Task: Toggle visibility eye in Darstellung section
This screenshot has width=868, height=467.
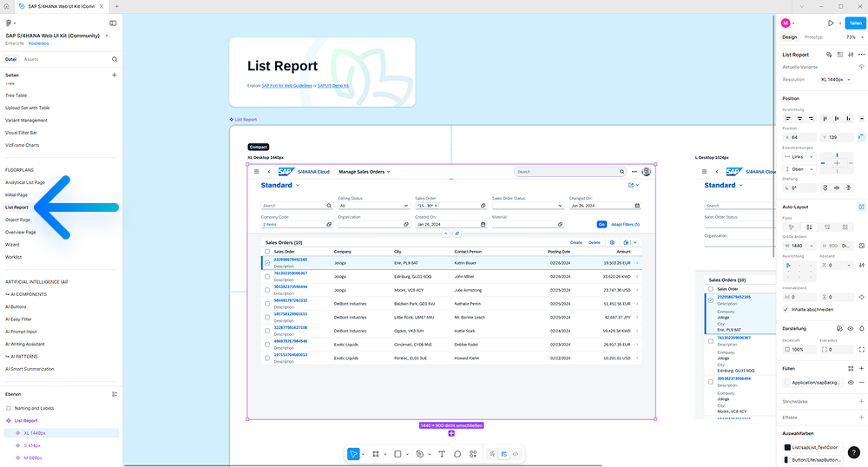Action: [x=851, y=329]
